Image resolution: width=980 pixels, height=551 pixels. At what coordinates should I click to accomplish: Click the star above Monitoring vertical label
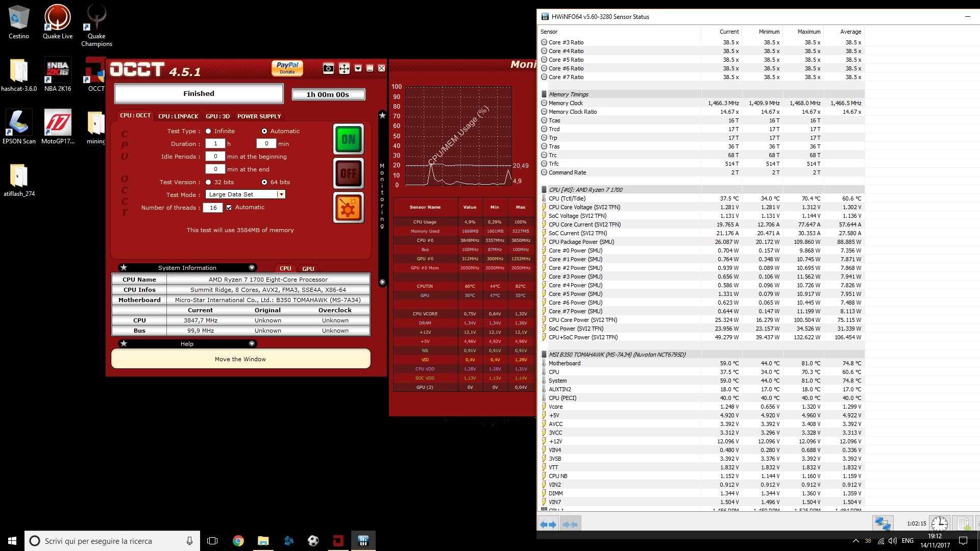pos(382,115)
